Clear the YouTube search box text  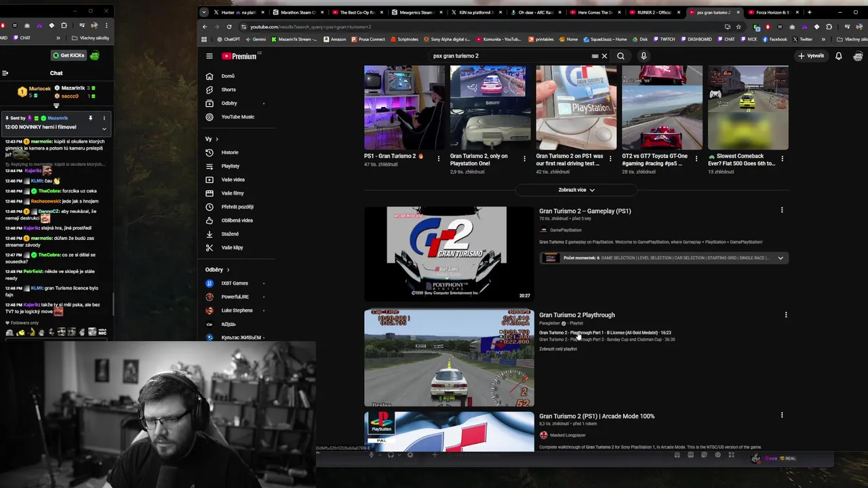click(604, 56)
